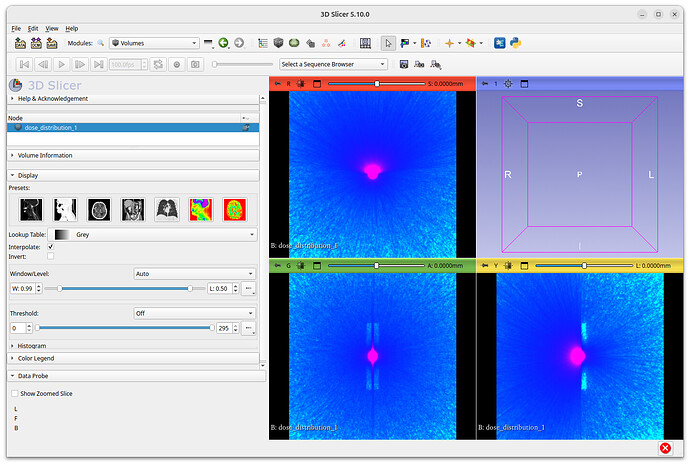Open the View menu
The width and height of the screenshot is (690, 465).
tap(52, 28)
